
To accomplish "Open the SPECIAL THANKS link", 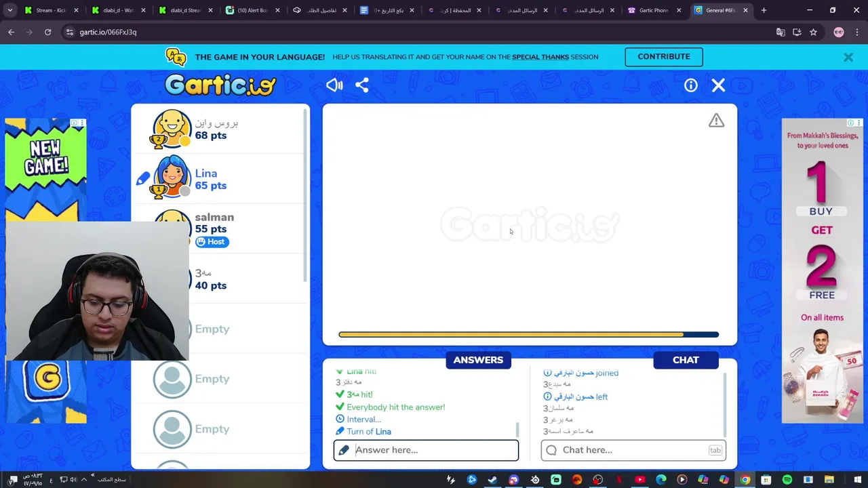I will 540,57.
